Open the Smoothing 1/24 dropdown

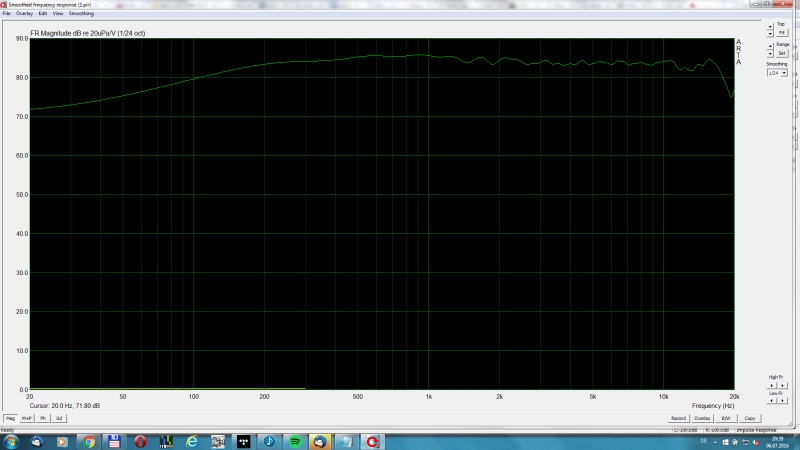pos(777,73)
